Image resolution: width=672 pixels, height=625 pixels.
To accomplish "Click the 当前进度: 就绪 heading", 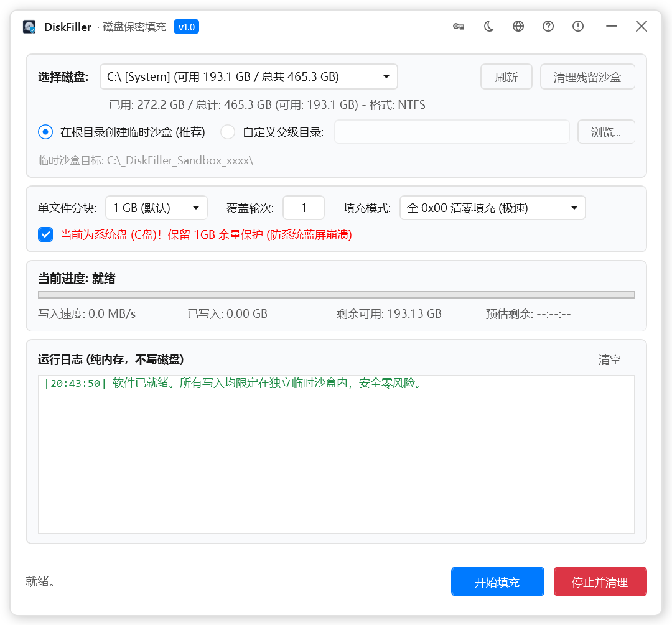I will click(77, 279).
